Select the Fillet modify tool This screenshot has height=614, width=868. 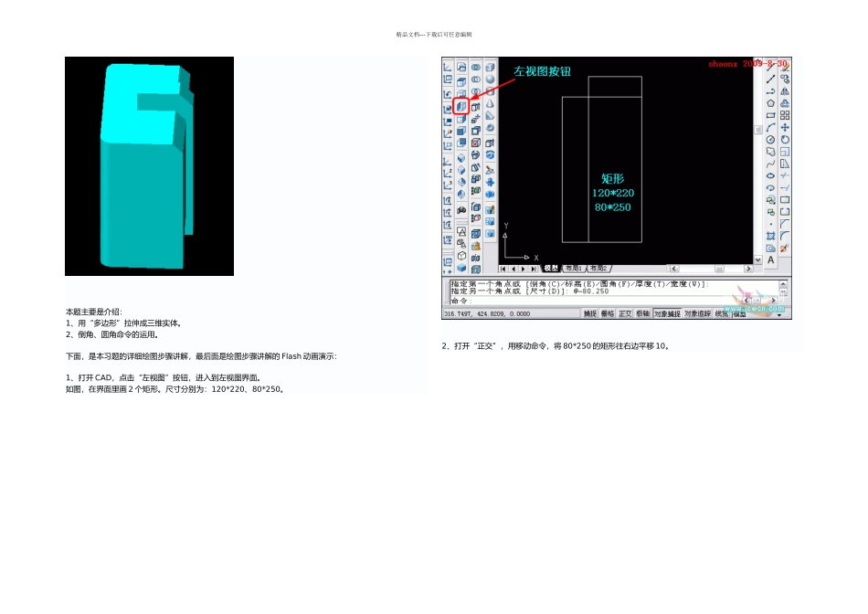785,236
